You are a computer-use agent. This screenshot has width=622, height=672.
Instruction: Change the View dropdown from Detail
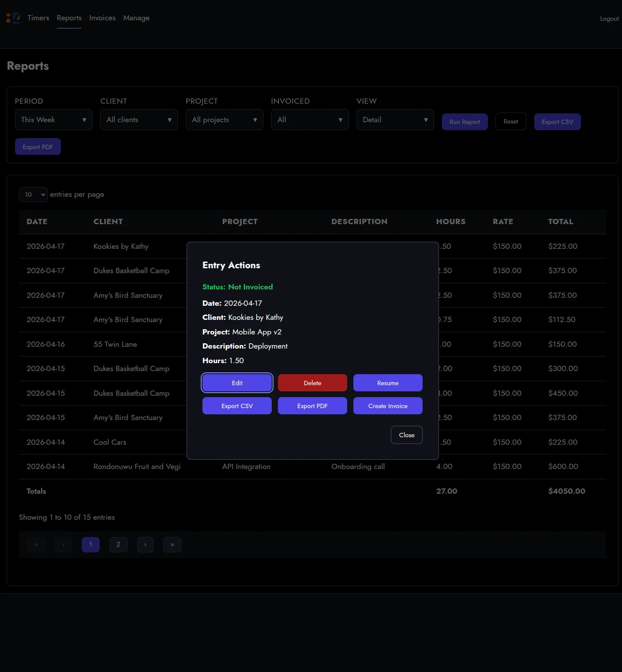point(395,120)
